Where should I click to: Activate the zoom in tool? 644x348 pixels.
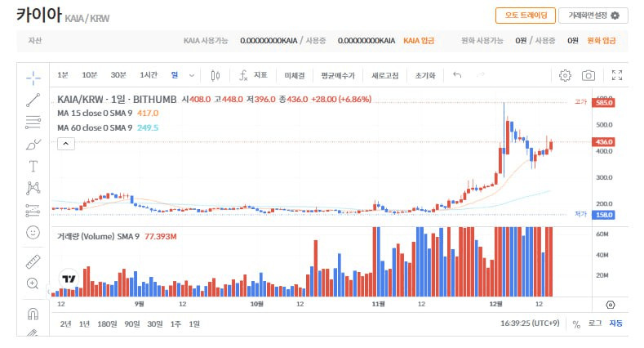click(x=33, y=283)
